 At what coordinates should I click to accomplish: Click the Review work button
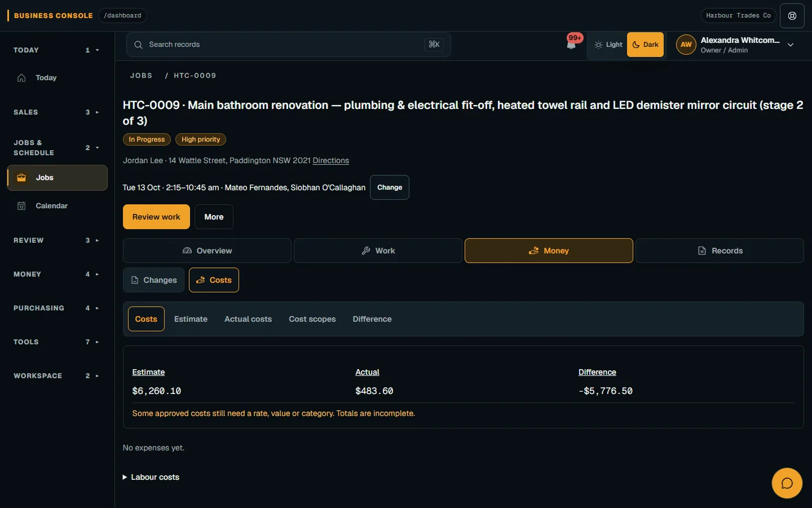[156, 217]
